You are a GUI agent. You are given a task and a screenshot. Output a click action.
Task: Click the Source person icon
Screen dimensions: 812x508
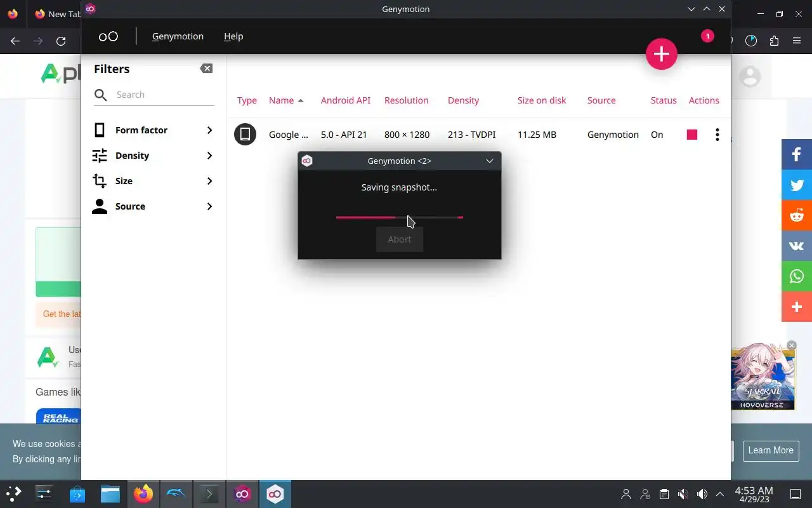[x=100, y=206]
